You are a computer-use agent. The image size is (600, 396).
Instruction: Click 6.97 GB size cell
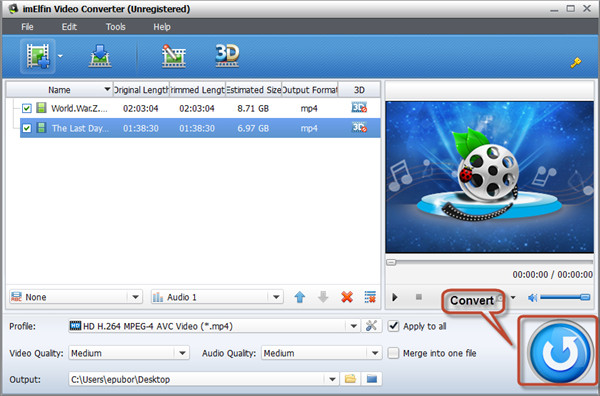click(x=253, y=128)
